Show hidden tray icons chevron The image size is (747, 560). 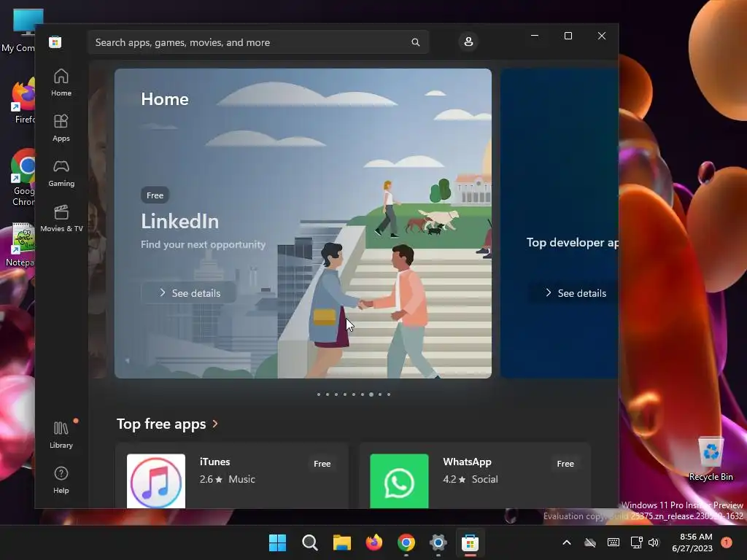567,542
